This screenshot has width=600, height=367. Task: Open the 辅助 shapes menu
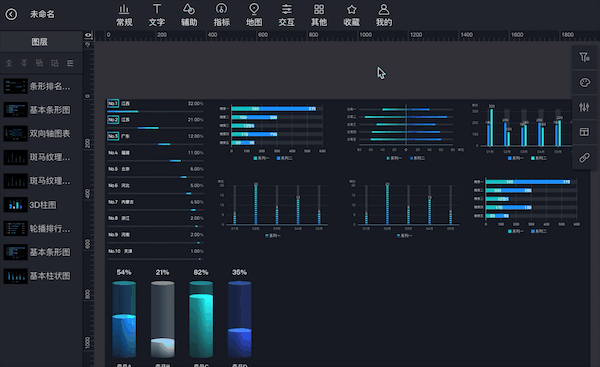point(189,15)
